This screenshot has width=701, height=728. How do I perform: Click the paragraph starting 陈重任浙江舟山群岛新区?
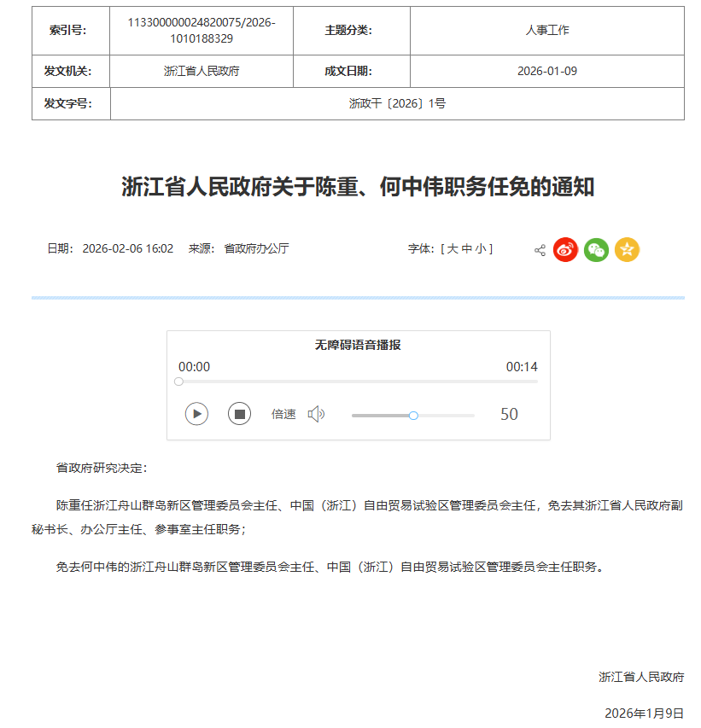pos(358,517)
